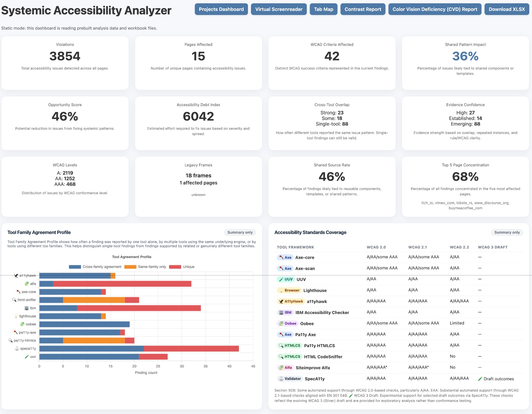532x414 pixels.
Task: Click the WCAG 2.1 column header
Action: pyautogui.click(x=418, y=247)
